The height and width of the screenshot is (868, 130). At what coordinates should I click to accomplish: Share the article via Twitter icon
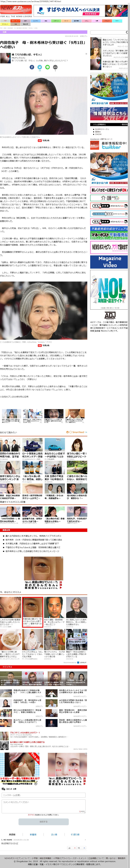[40, 67]
